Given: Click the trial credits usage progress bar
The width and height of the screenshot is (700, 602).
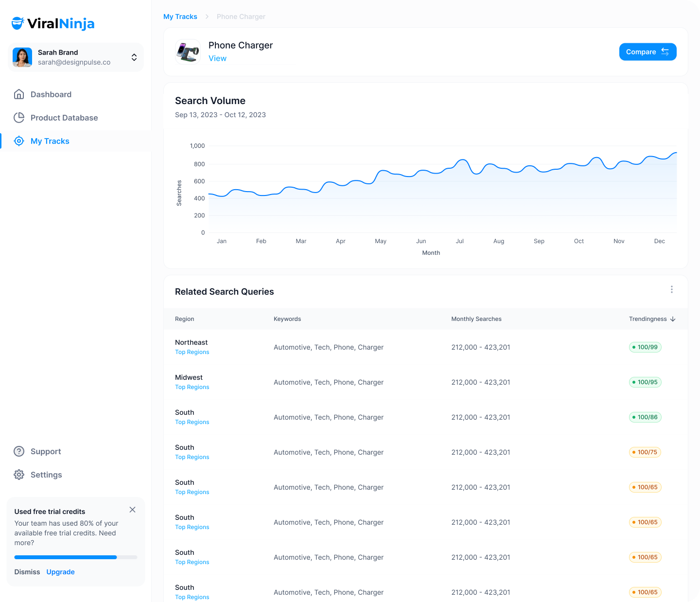Looking at the screenshot, I should tap(76, 557).
